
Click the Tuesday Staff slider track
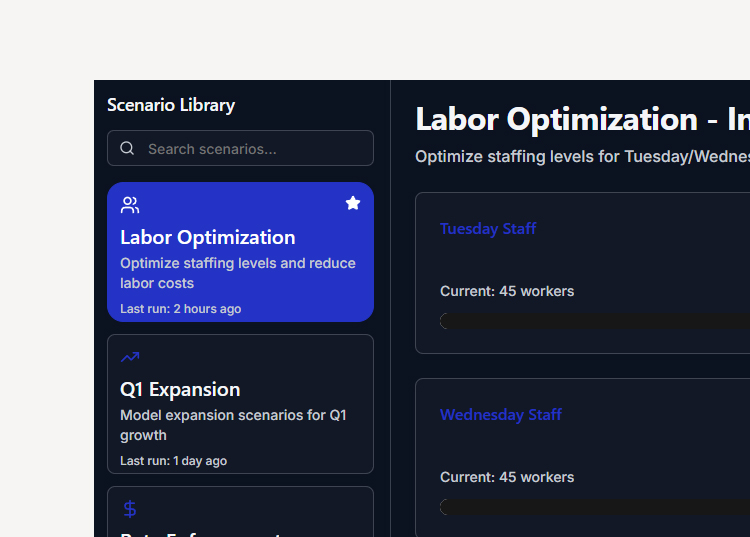595,321
